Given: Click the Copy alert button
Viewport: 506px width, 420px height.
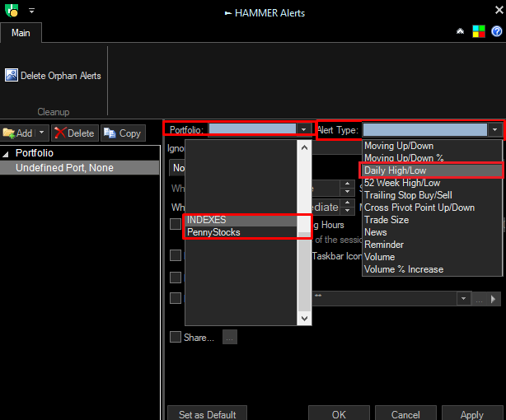Looking at the screenshot, I should click(123, 133).
